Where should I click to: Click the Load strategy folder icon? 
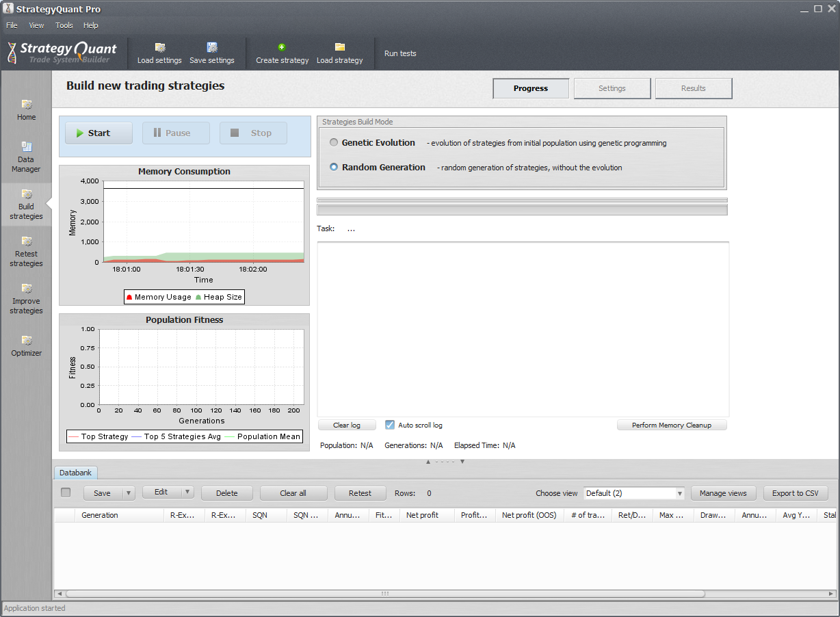coord(339,48)
